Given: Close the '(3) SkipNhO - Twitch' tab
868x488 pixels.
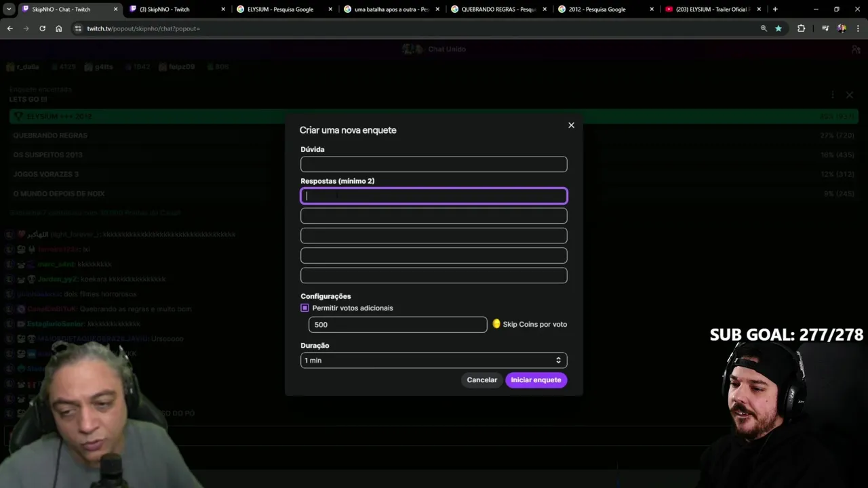Looking at the screenshot, I should pyautogui.click(x=223, y=9).
